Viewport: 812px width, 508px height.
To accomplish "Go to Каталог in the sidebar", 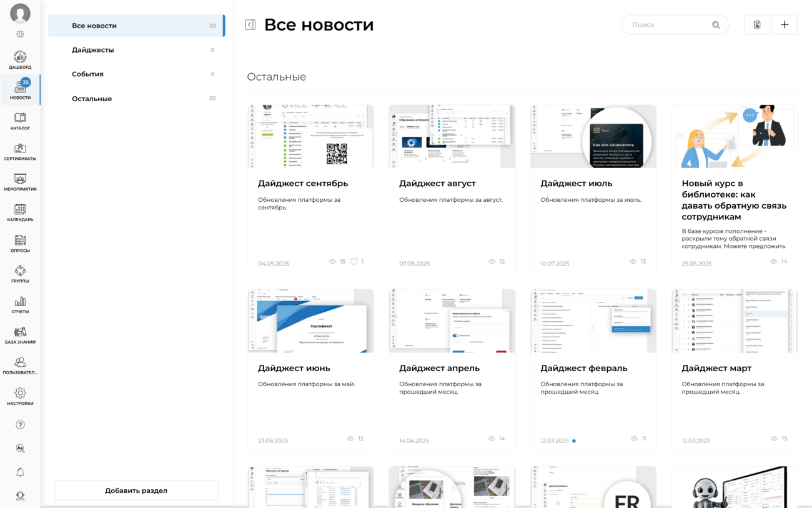I will point(20,121).
